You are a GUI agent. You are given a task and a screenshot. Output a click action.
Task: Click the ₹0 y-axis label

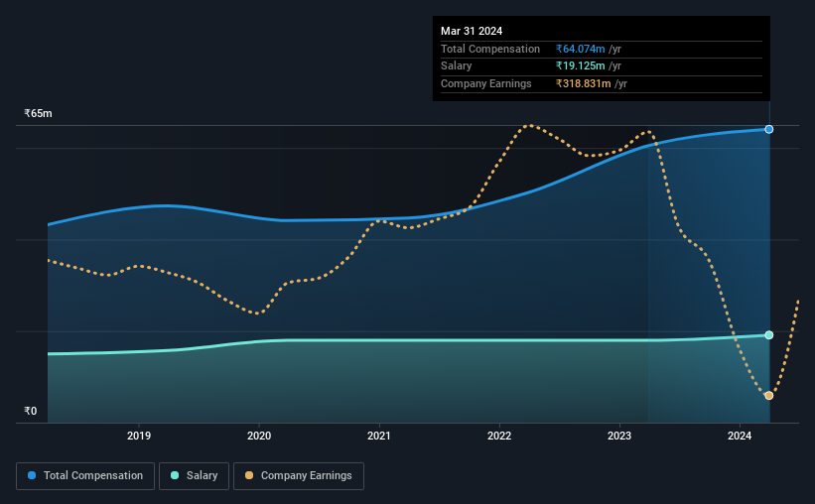[x=31, y=411]
